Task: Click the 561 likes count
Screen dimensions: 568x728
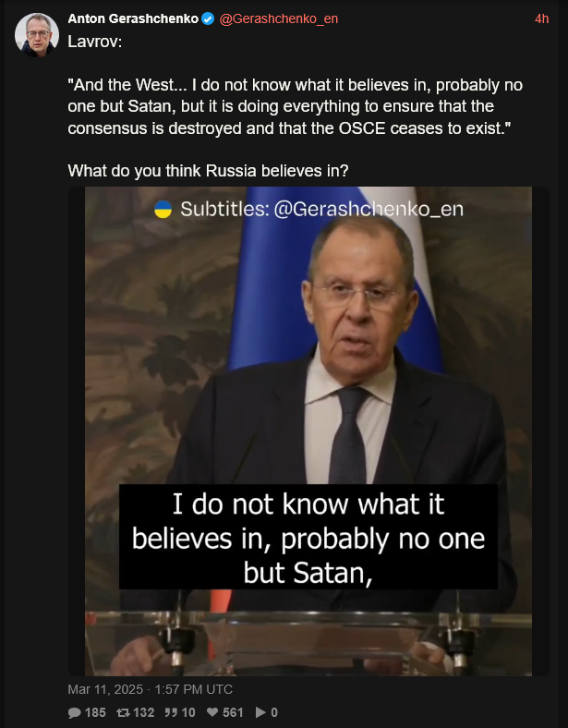Action: coord(233,712)
